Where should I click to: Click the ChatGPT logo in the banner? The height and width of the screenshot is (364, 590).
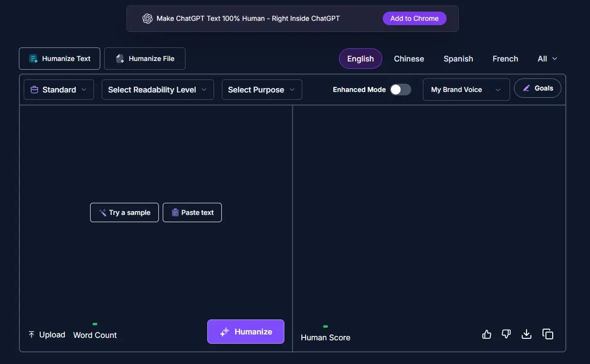pyautogui.click(x=147, y=18)
